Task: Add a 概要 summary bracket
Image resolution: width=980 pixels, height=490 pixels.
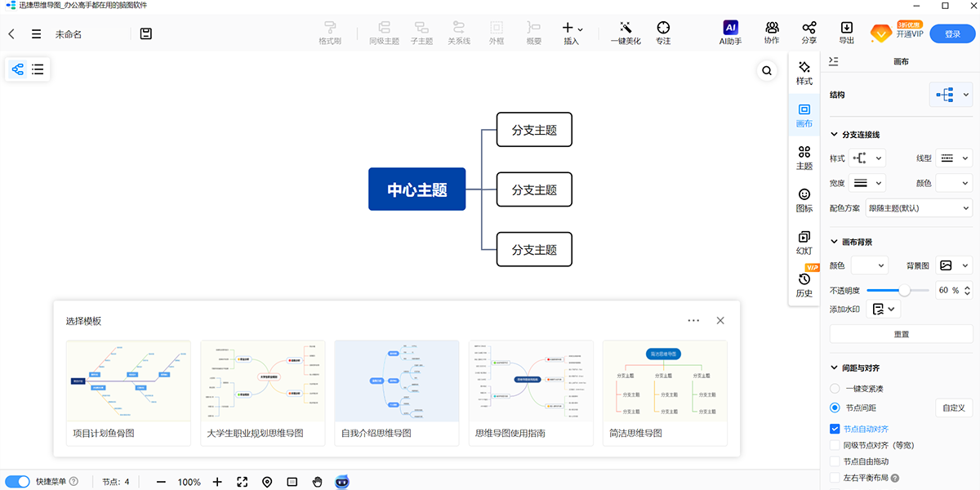Action: coord(533,33)
